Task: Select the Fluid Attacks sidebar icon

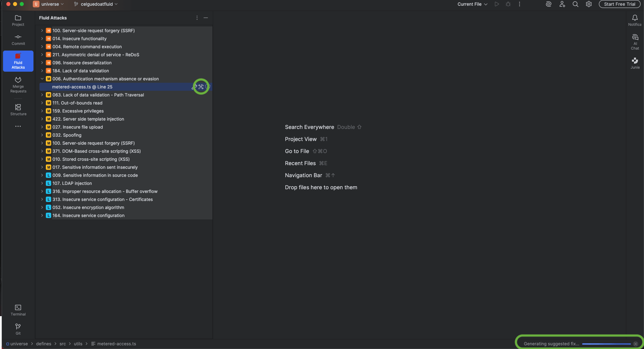Action: pos(18,61)
